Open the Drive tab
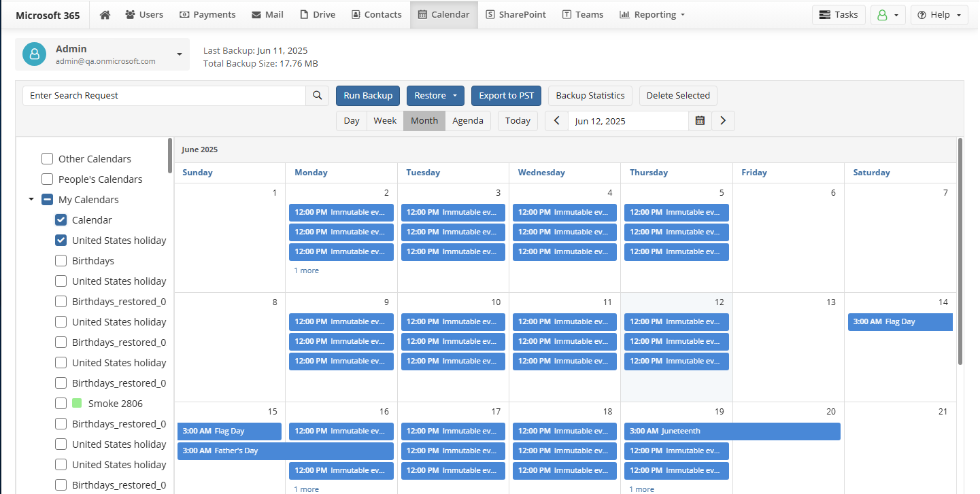This screenshot has height=494, width=980. [x=318, y=14]
